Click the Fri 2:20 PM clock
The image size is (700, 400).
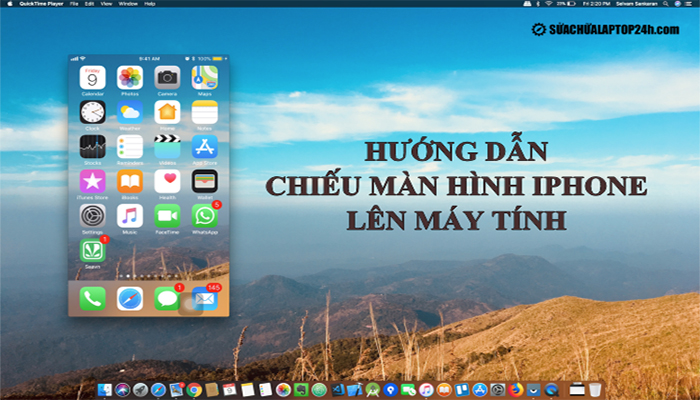596,4
